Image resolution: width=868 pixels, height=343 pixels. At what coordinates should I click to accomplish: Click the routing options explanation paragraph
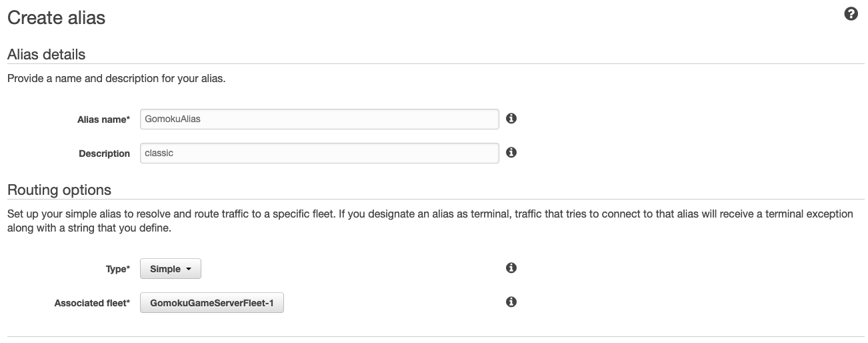(430, 221)
